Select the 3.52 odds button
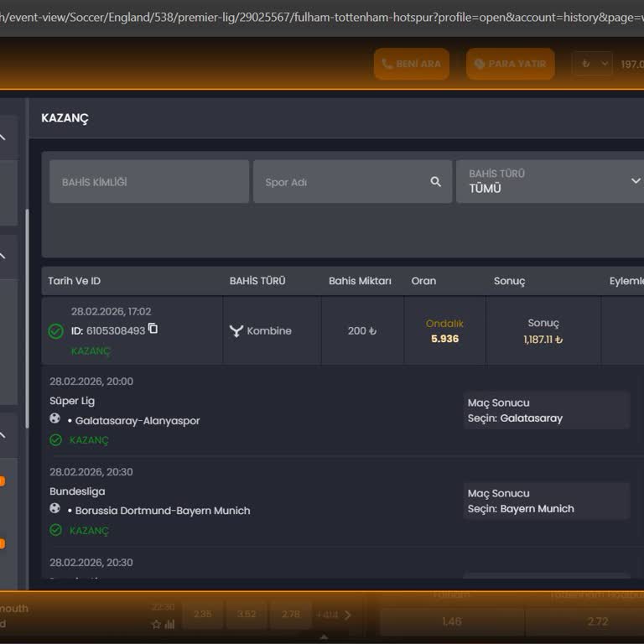This screenshot has height=644, width=644. [x=247, y=615]
